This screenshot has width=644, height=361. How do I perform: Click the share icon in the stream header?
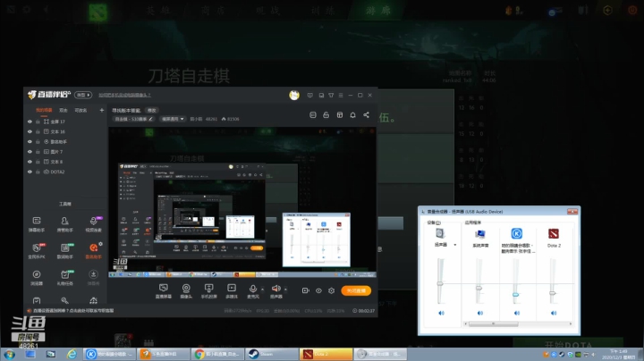point(366,115)
